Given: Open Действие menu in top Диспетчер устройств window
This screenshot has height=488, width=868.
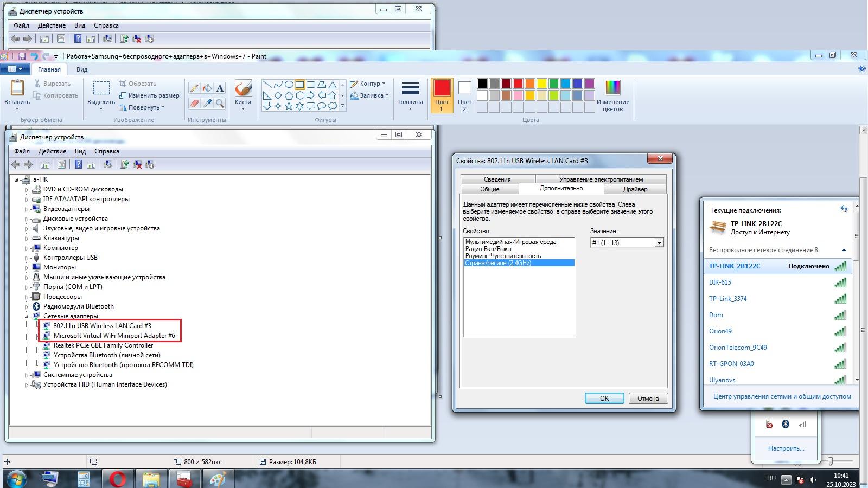Looking at the screenshot, I should point(52,25).
